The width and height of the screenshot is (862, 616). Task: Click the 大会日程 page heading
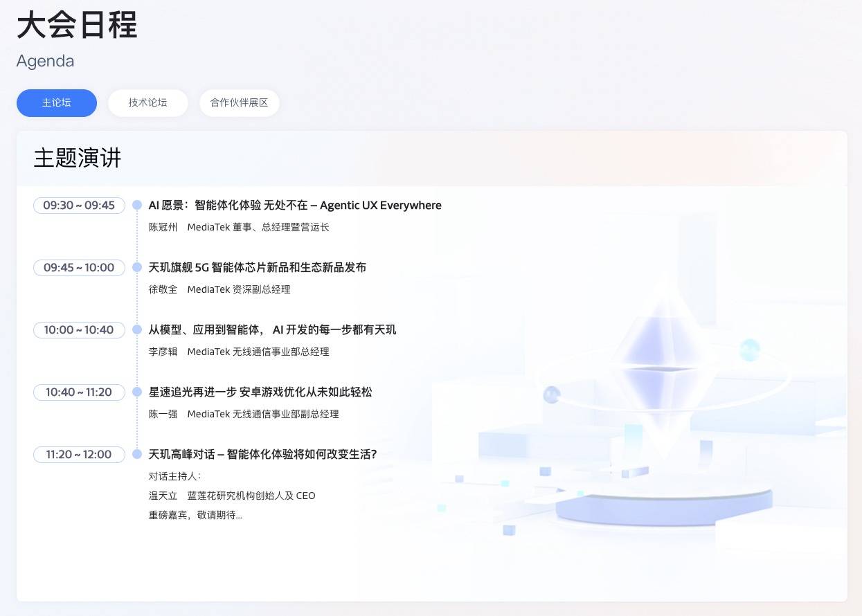(77, 25)
